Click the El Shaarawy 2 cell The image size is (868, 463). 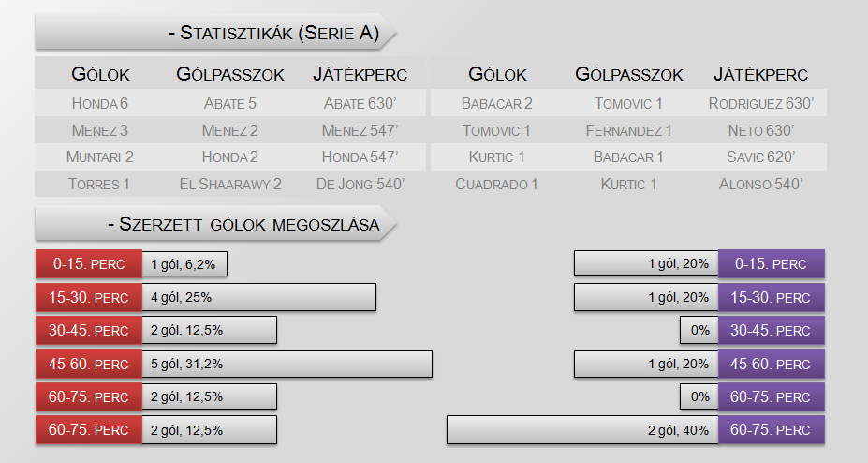tap(229, 184)
